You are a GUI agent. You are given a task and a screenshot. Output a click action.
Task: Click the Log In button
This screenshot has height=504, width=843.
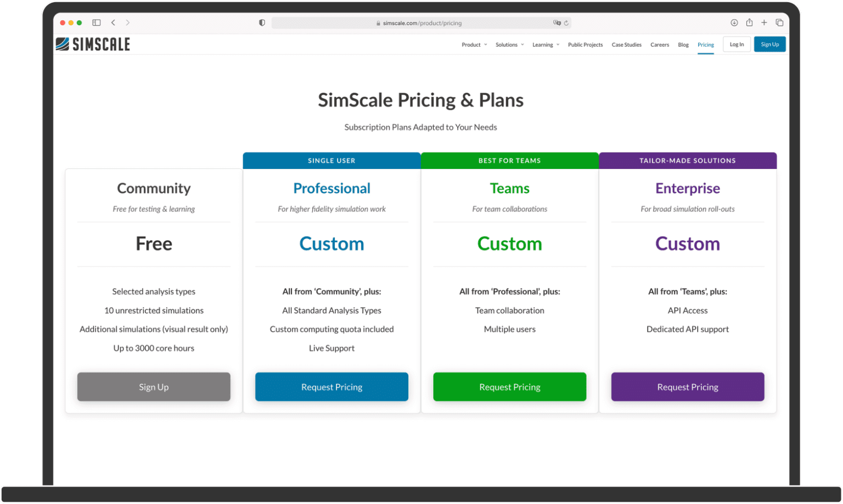point(737,44)
